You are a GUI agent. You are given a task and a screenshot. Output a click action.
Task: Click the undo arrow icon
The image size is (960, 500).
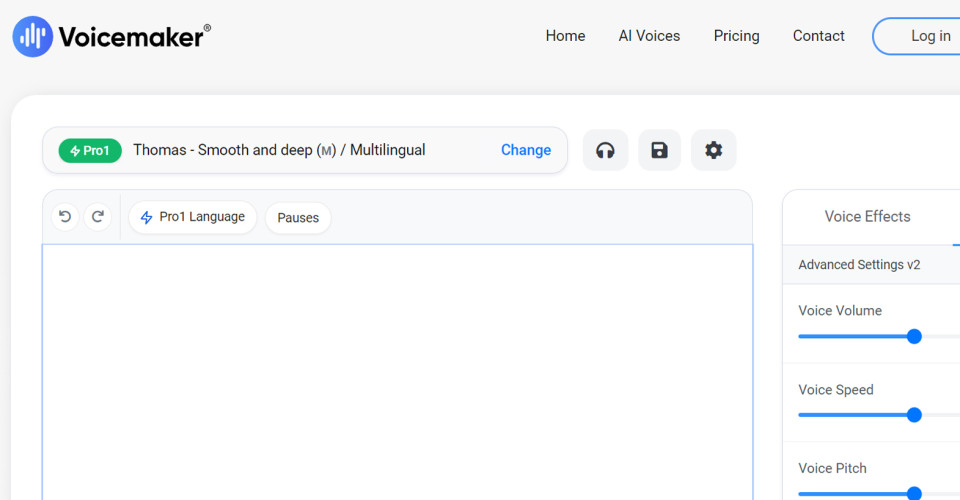pyautogui.click(x=65, y=217)
